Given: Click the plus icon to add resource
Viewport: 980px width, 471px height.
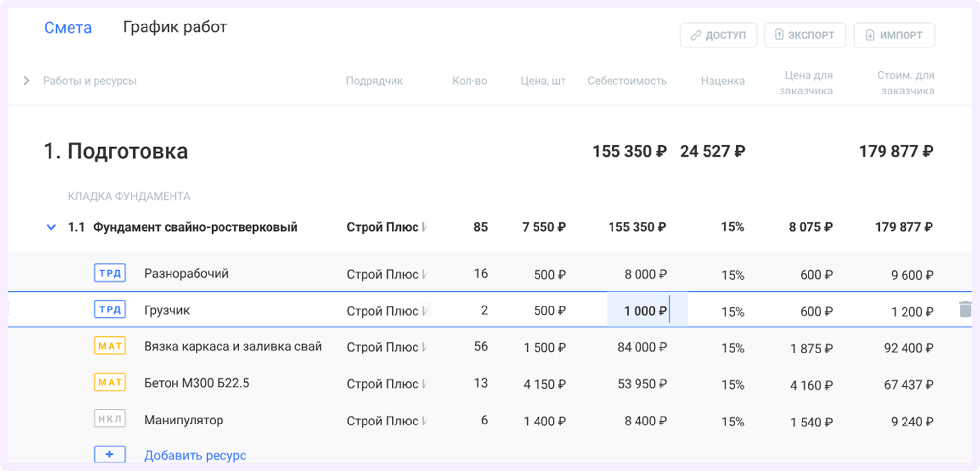Looking at the screenshot, I should 110,454.
